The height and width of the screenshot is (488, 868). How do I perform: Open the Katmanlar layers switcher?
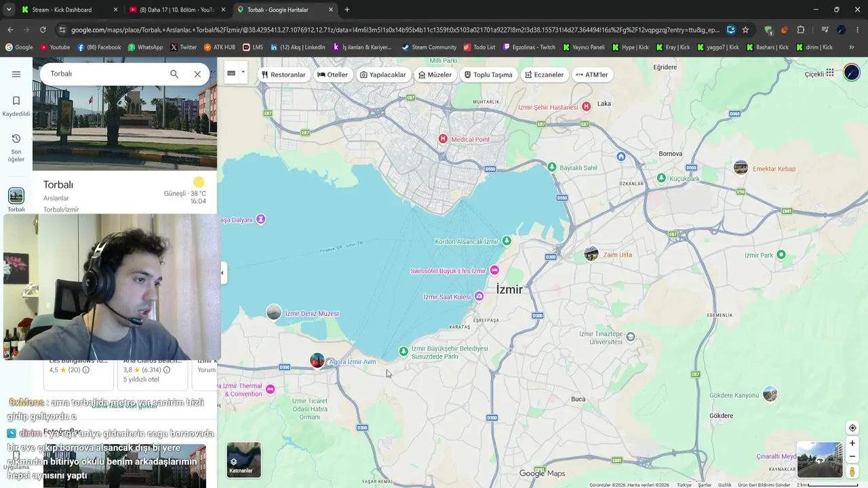[x=243, y=460]
